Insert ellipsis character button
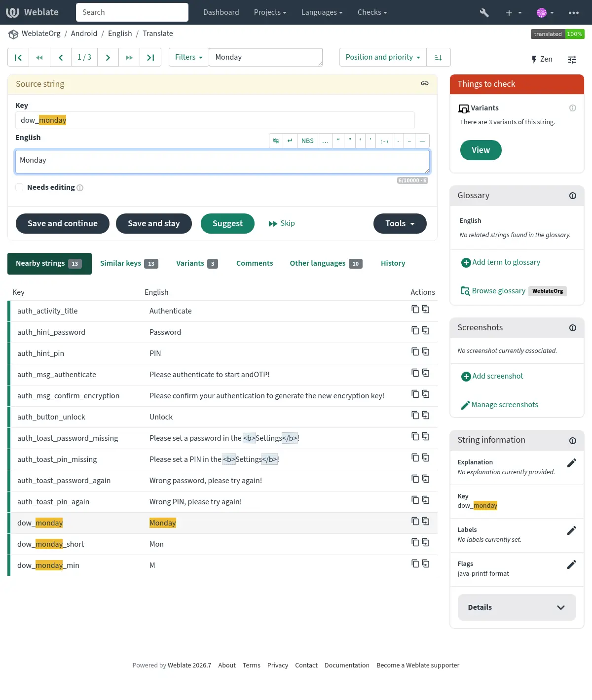592x700 pixels. point(326,140)
